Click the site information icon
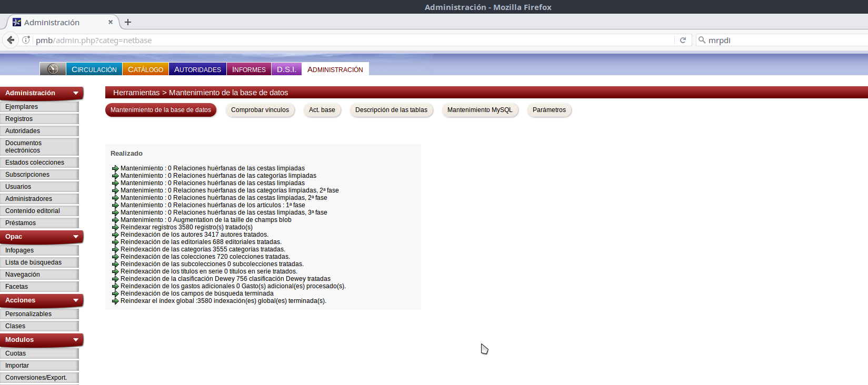 point(26,40)
